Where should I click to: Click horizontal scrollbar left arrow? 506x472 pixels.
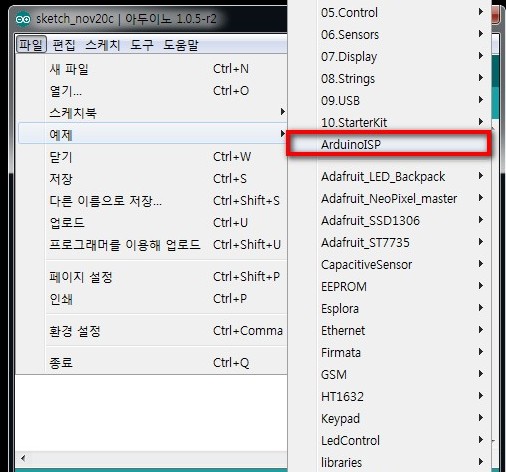pos(23,458)
